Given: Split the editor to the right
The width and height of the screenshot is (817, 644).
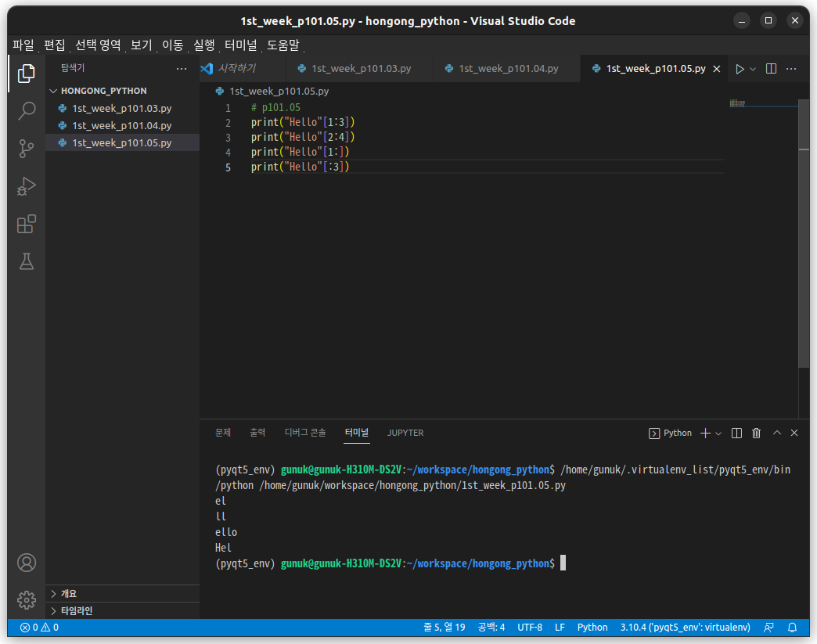Looking at the screenshot, I should click(771, 69).
